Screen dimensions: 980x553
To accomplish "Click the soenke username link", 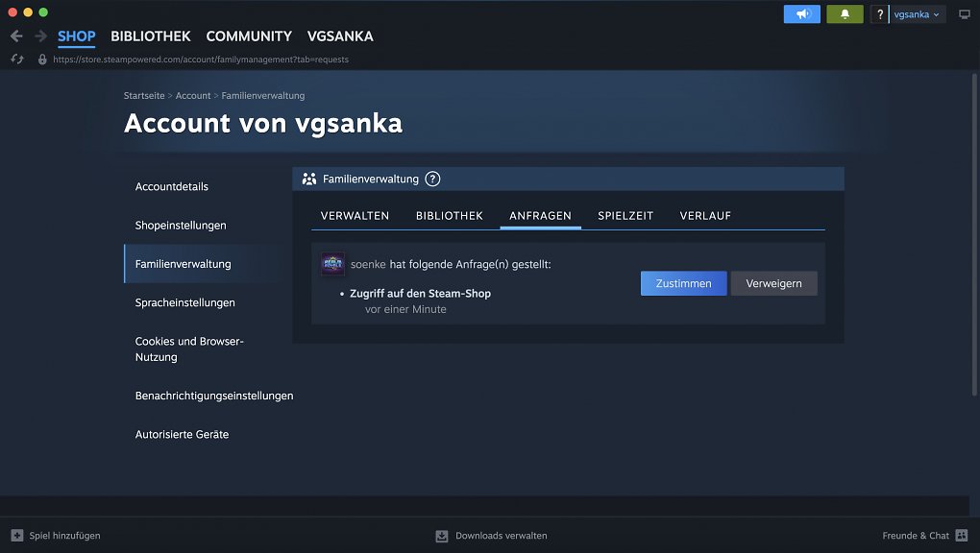I will click(x=367, y=264).
